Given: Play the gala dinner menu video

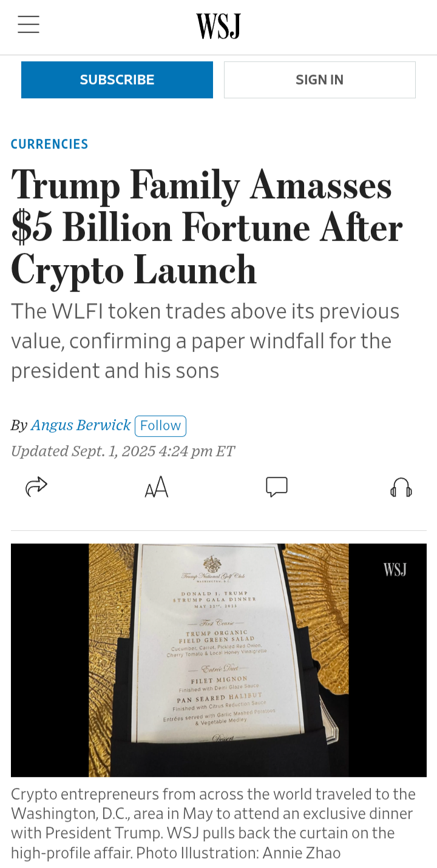Looking at the screenshot, I should click(x=218, y=660).
